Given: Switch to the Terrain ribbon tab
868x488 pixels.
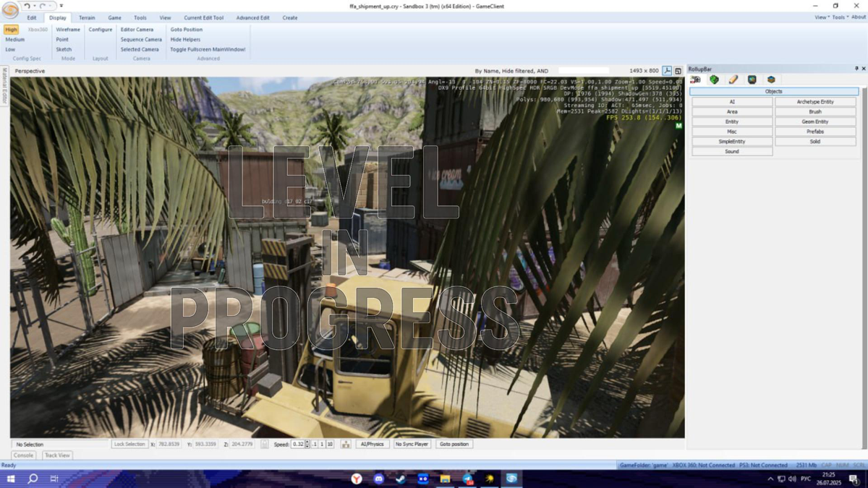Looking at the screenshot, I should 87,17.
